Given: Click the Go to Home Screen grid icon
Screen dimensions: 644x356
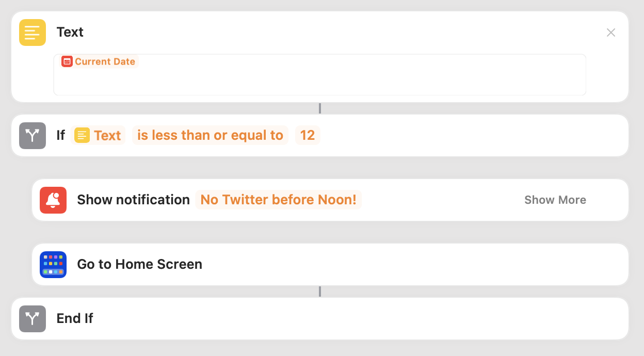Looking at the screenshot, I should (53, 264).
